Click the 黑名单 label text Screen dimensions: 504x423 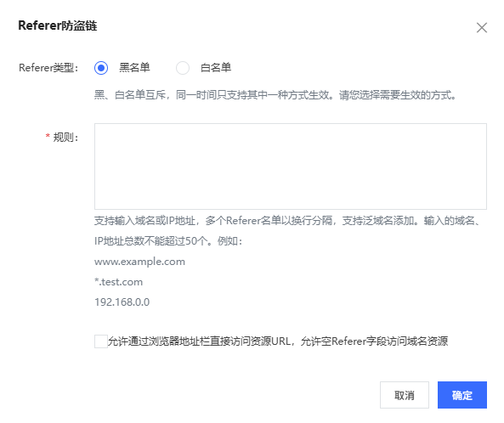click(134, 67)
